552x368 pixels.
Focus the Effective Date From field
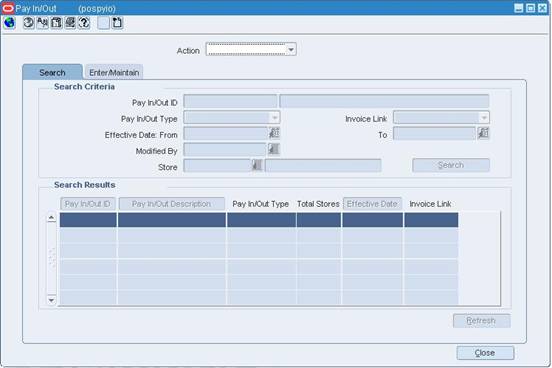click(x=225, y=133)
